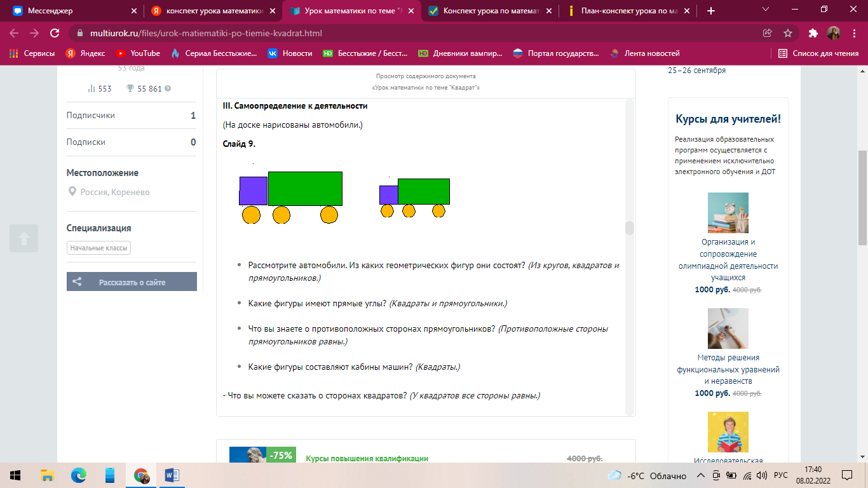The height and width of the screenshot is (488, 868).
Task: Click the scroll-to-top arrow button
Action: pyautogui.click(x=24, y=238)
